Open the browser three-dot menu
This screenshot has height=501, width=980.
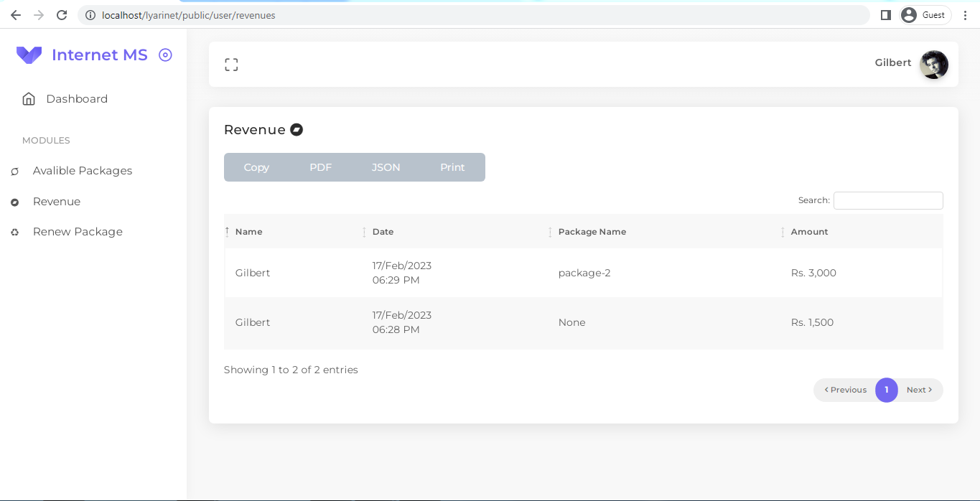[966, 14]
